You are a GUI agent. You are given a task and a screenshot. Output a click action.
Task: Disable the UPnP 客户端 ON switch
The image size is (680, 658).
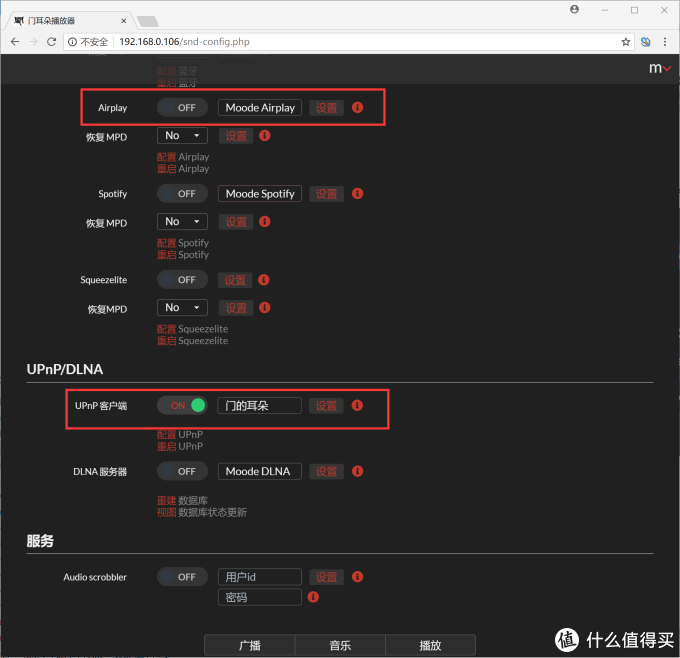pos(182,406)
